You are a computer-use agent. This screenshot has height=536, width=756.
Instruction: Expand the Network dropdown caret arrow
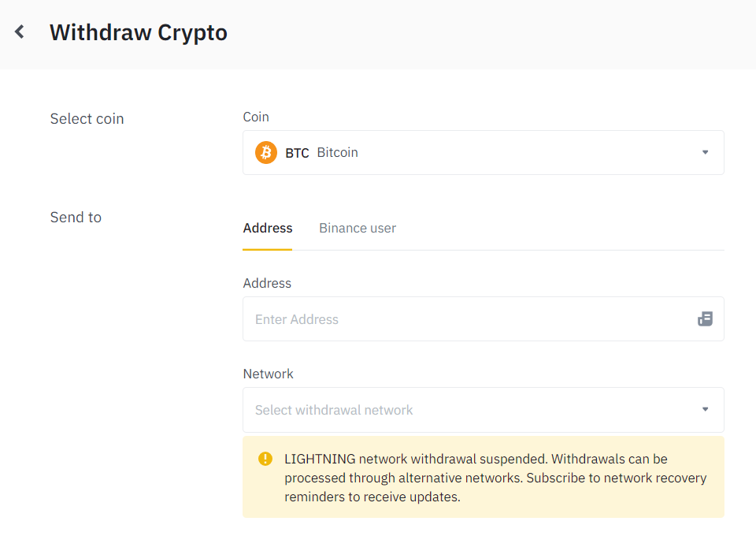(705, 410)
